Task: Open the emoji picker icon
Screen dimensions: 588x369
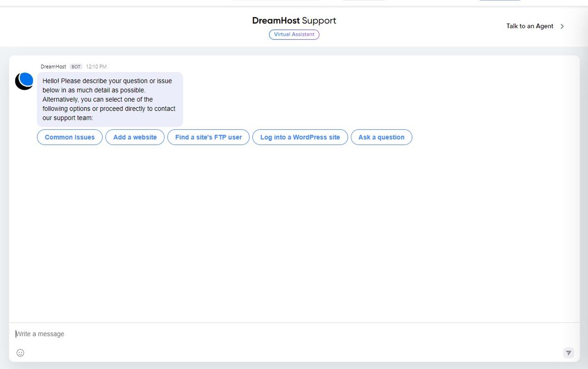Action: coord(20,352)
